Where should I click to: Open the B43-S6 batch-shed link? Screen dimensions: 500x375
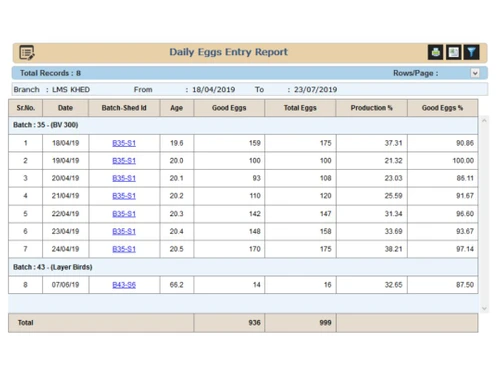pyautogui.click(x=124, y=285)
